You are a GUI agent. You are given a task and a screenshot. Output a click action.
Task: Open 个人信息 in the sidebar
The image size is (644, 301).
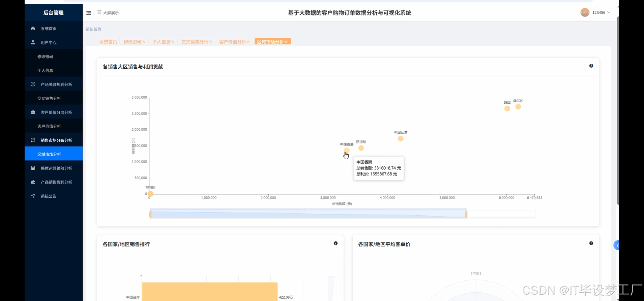(54, 70)
